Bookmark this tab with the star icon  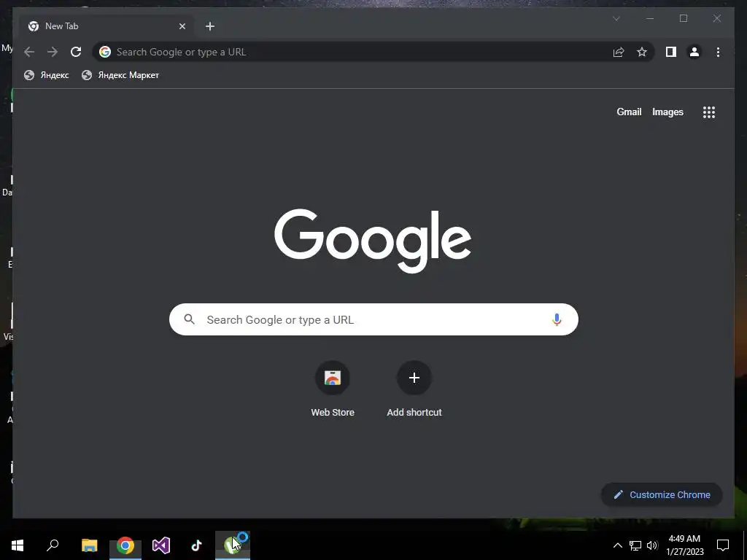coord(642,52)
